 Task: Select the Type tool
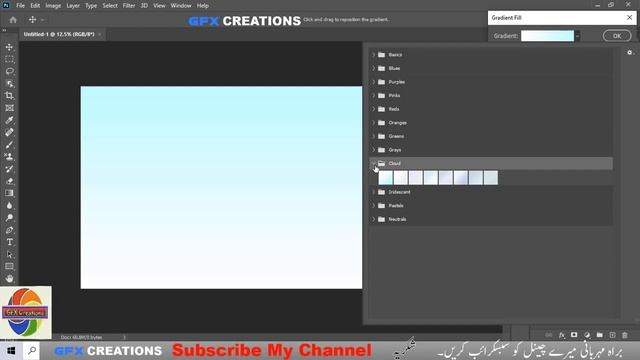tap(9, 242)
